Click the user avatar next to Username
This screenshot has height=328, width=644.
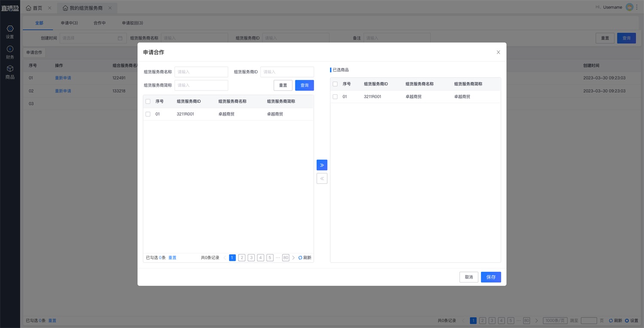coord(629,7)
